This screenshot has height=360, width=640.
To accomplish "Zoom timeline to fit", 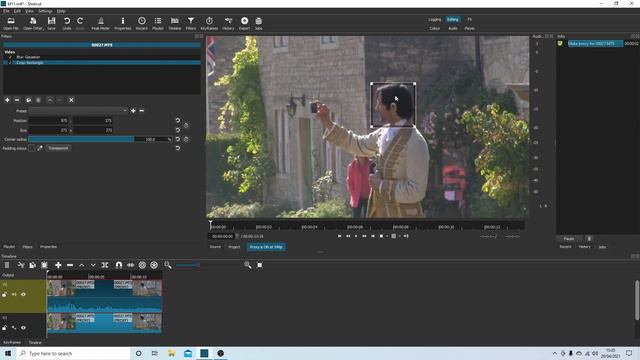I will [x=260, y=265].
